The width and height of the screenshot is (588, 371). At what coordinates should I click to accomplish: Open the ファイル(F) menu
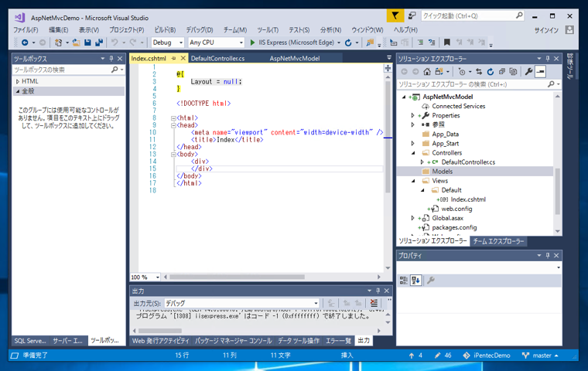tap(26, 30)
